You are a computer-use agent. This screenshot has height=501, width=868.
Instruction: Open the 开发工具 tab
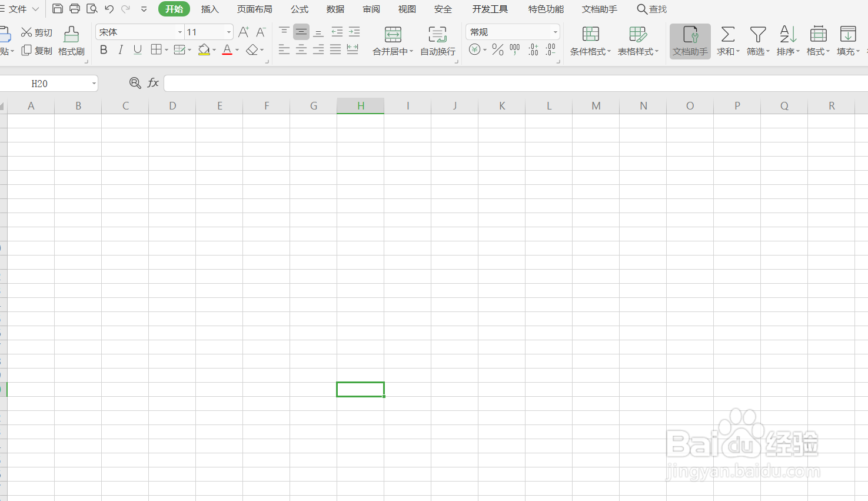coord(490,9)
